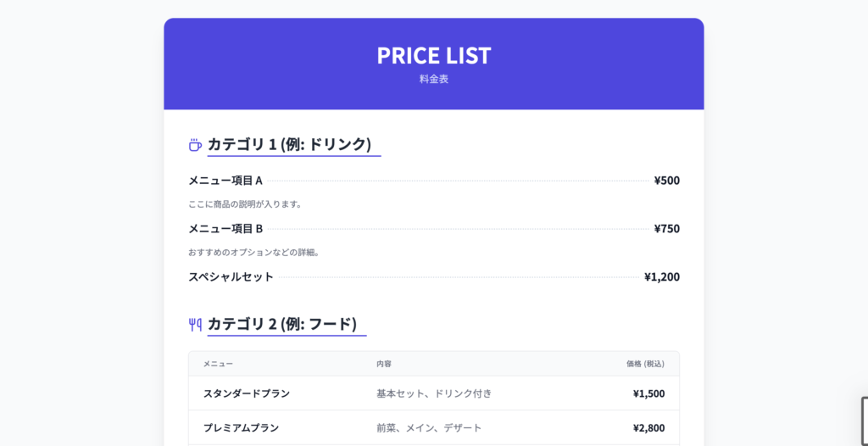Click the ¥500 price
This screenshot has height=446, width=868.
click(666, 181)
